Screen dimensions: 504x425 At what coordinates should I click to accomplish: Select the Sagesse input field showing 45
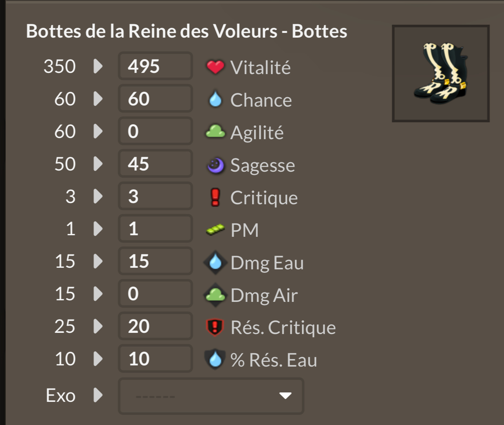(x=155, y=164)
